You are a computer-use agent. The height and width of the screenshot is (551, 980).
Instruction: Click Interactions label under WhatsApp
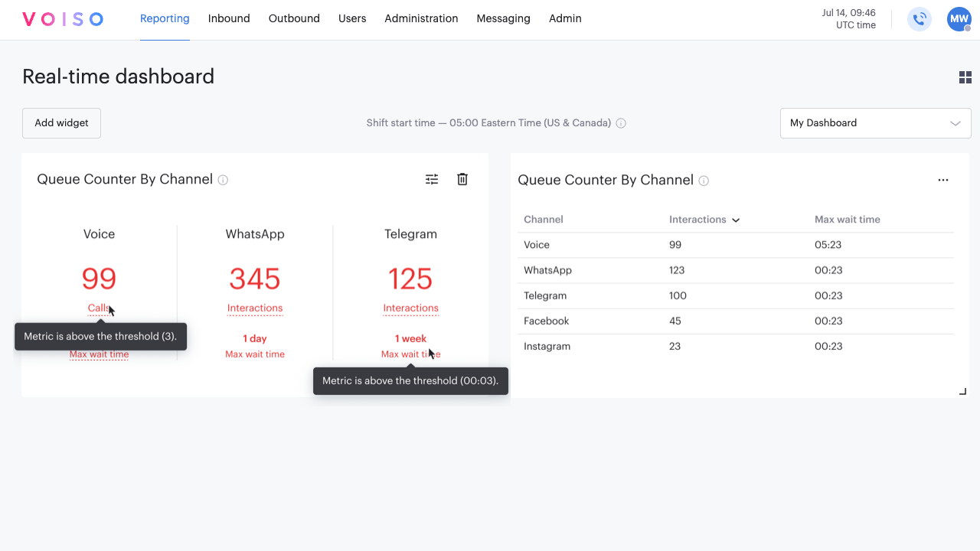pos(255,308)
